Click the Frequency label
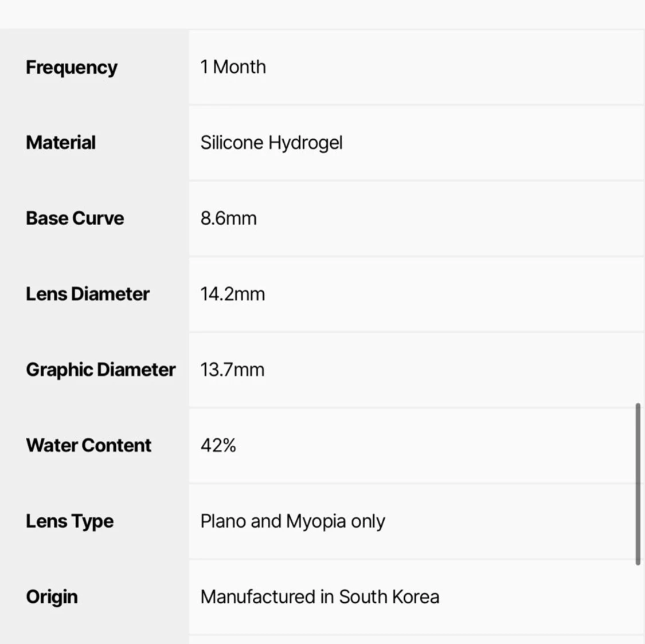645x644 pixels. pos(72,68)
